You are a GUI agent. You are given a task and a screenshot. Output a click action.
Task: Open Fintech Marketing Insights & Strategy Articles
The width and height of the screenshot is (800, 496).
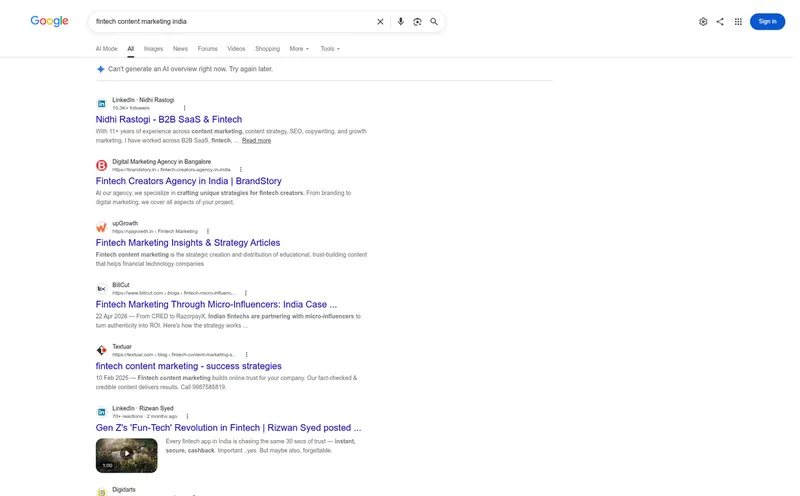coord(188,243)
